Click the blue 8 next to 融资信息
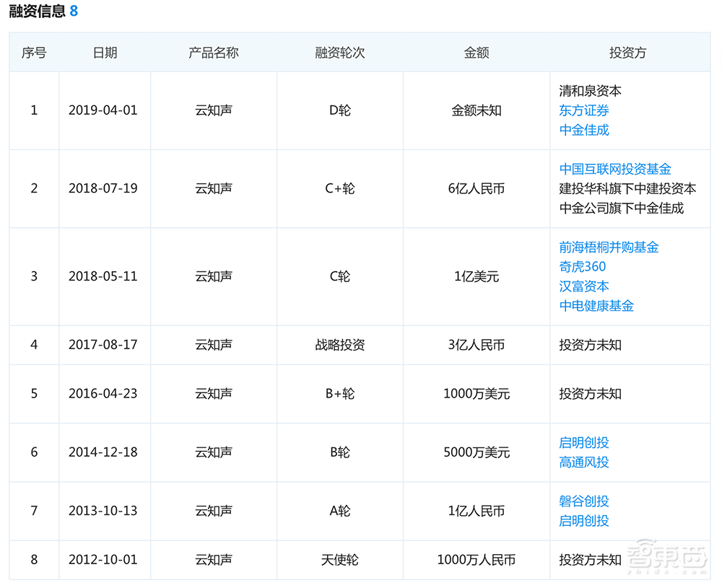Screen dimensions: 722x588 [x=72, y=11]
